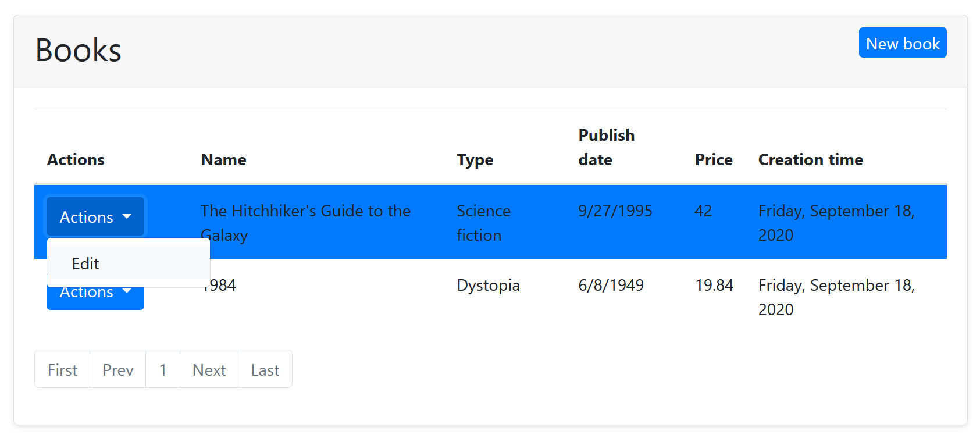980x442 pixels.
Task: Jump to the Last page
Action: point(265,369)
